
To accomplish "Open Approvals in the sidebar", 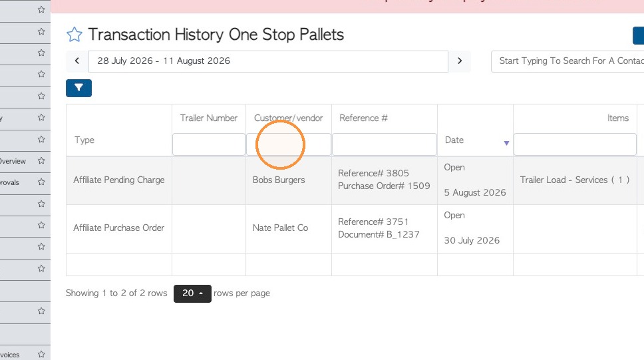I will 10,182.
